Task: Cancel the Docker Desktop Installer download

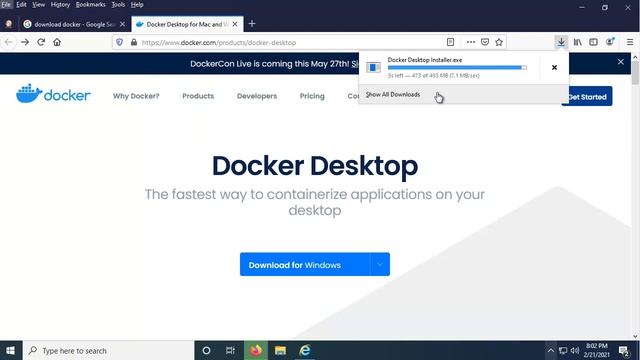Action: pyautogui.click(x=554, y=67)
